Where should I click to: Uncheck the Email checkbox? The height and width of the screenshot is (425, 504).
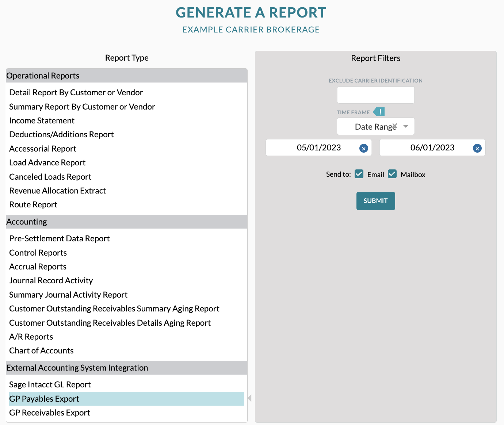click(x=359, y=174)
